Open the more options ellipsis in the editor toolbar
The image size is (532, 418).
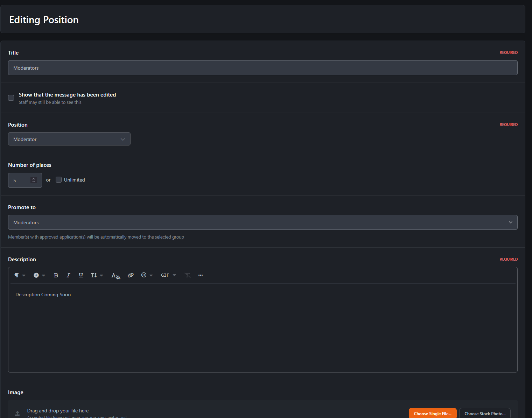(201, 275)
